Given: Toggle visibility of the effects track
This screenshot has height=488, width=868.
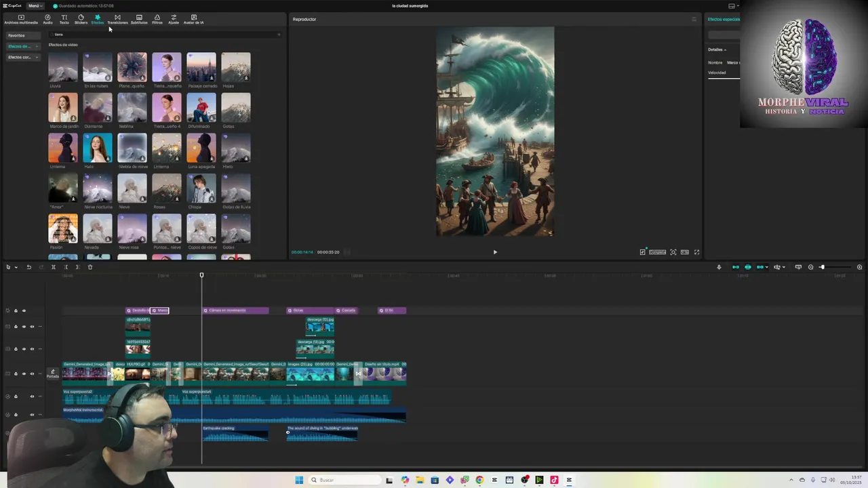Looking at the screenshot, I should [x=24, y=310].
